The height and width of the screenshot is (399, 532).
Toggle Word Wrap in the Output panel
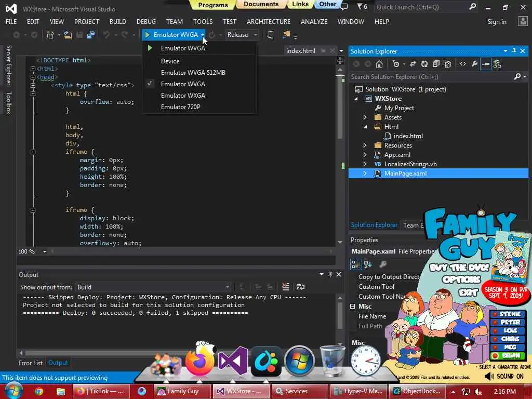coord(301,287)
